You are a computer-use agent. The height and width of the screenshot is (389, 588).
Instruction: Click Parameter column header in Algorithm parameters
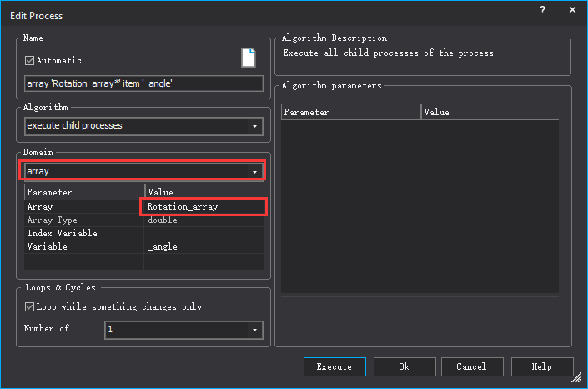coord(350,112)
